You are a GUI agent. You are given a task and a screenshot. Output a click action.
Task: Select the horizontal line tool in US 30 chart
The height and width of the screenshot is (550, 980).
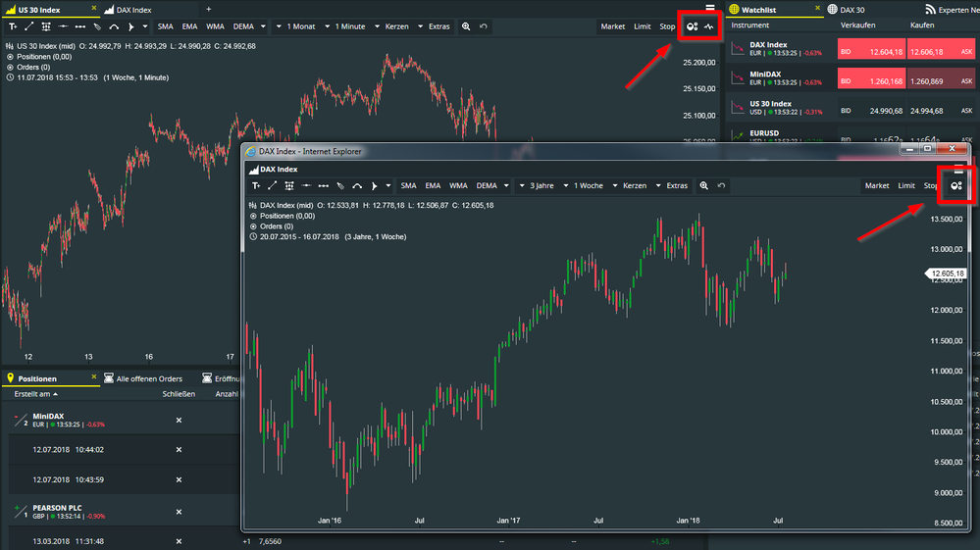pyautogui.click(x=63, y=26)
